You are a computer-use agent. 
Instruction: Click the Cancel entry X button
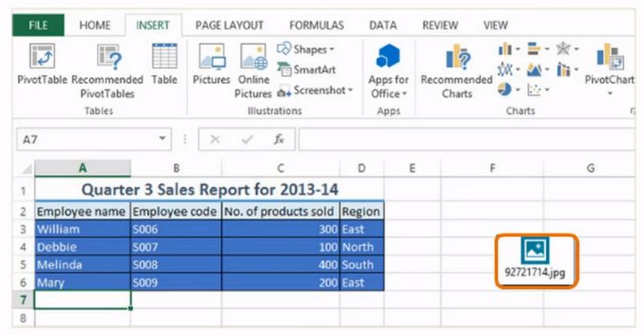[x=215, y=140]
